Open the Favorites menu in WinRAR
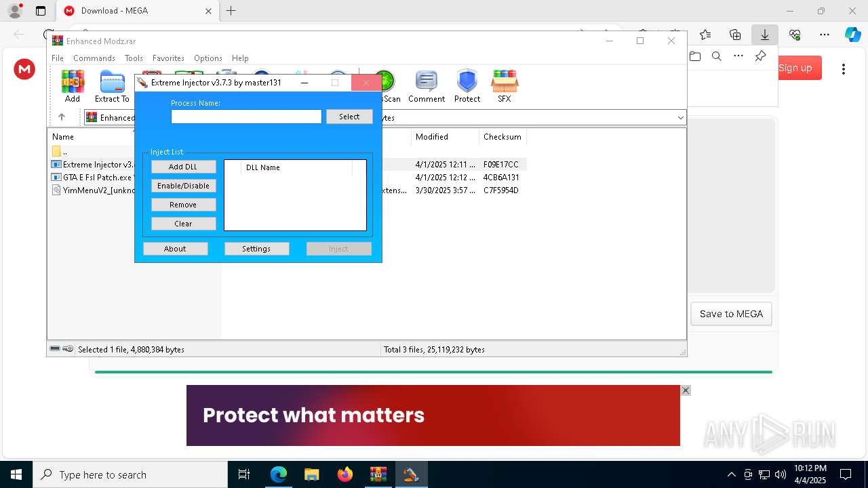Image resolution: width=868 pixels, height=488 pixels. (168, 58)
